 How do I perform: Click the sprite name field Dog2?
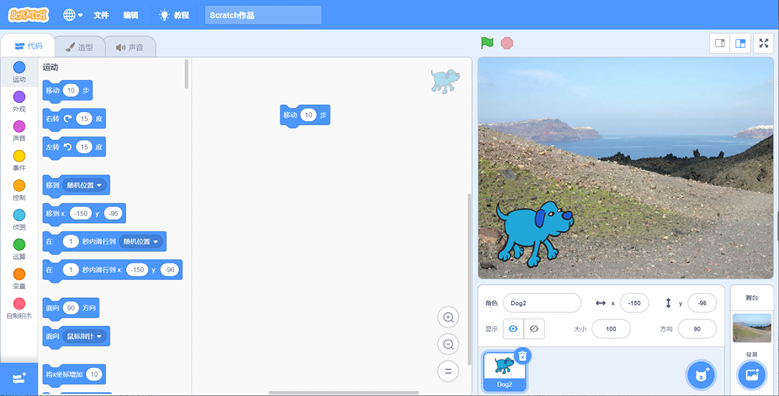542,303
